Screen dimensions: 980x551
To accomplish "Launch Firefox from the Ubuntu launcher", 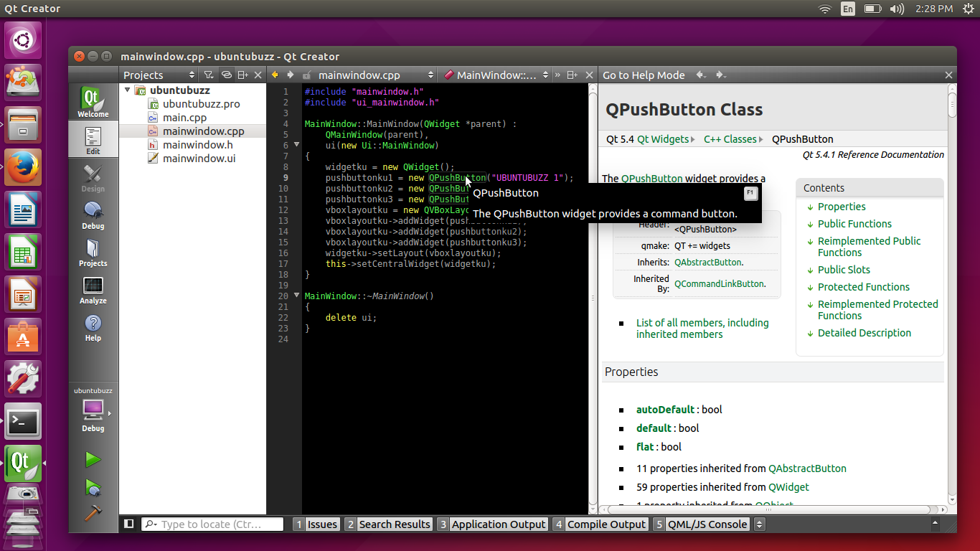I will coord(23,166).
